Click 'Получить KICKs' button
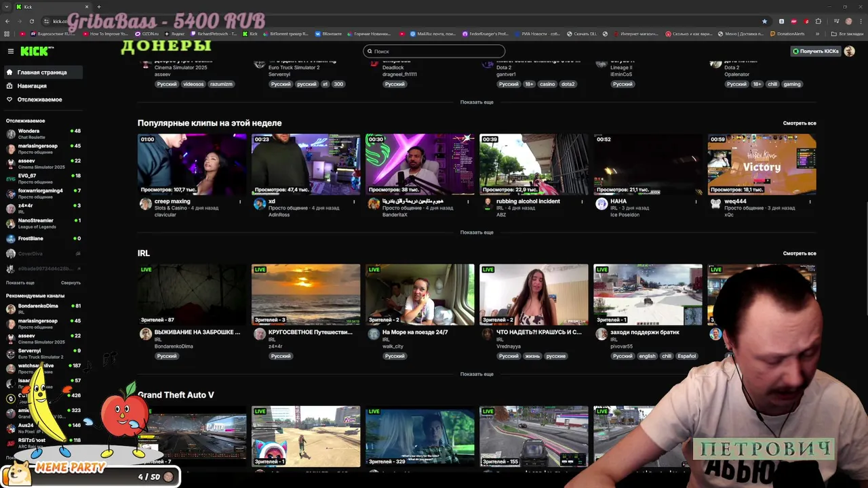This screenshot has height=488, width=868. click(816, 52)
